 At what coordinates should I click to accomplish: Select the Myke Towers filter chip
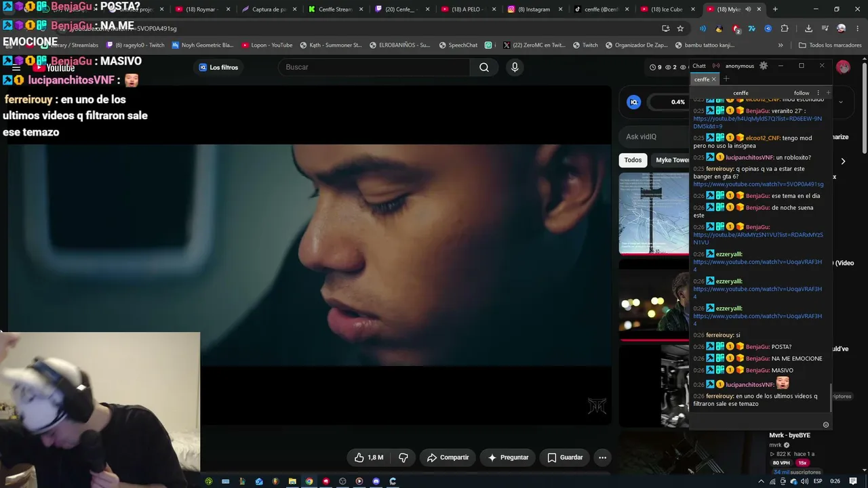click(671, 161)
